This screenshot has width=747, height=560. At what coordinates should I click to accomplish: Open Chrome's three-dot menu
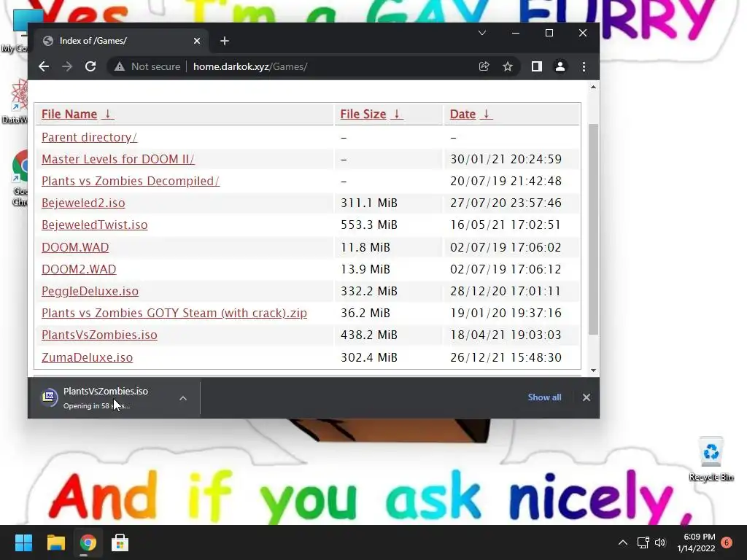[x=584, y=66]
